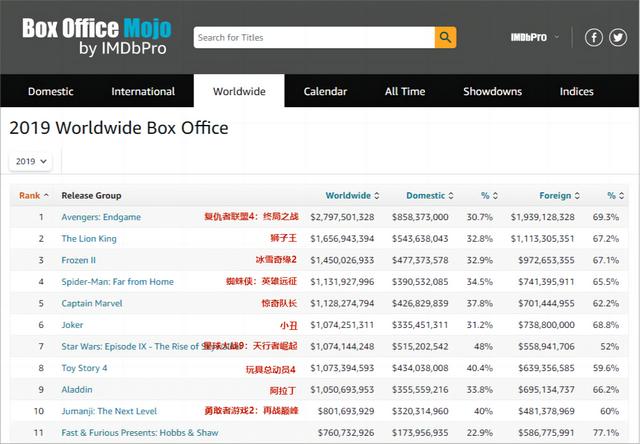Click the Release Group column header
This screenshot has height=444, width=640.
tap(91, 195)
